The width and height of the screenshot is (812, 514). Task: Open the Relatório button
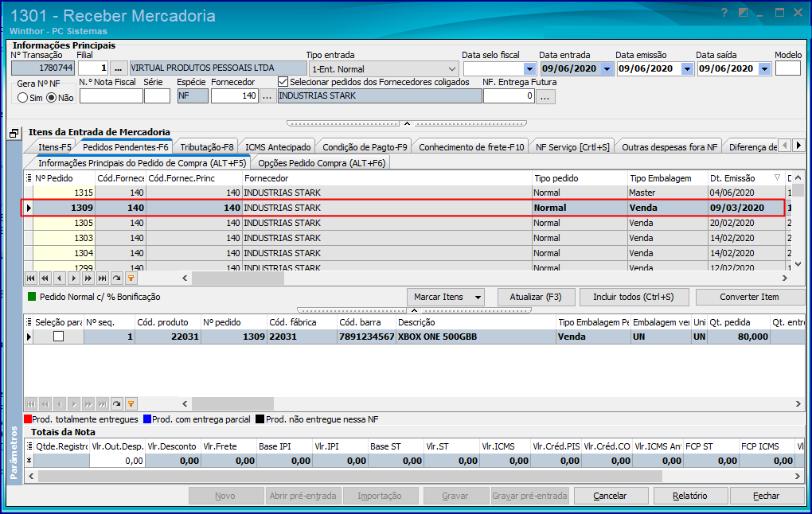(x=689, y=496)
